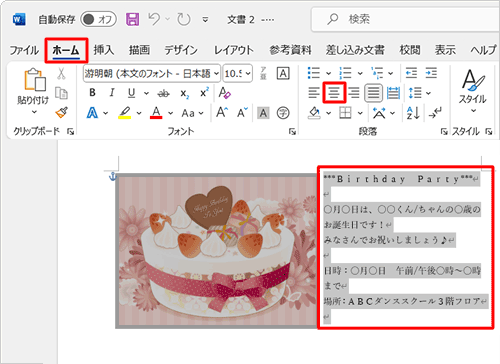Image resolution: width=500 pixels, height=364 pixels.
Task: Toggle Show/Hide paragraph marks icon
Action: point(435,113)
